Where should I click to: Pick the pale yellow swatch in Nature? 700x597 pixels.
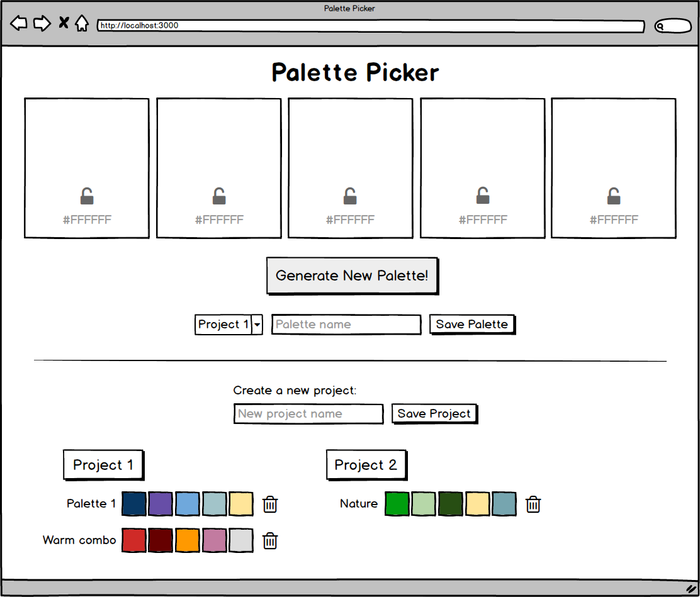(x=477, y=504)
